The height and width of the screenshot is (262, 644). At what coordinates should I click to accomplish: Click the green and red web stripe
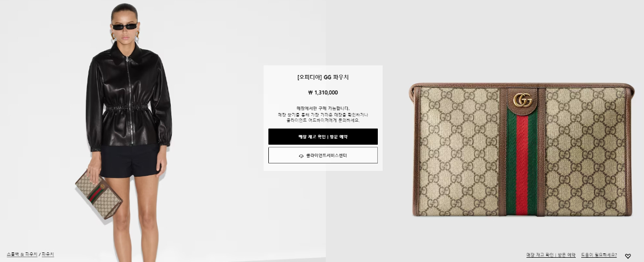(x=522, y=163)
